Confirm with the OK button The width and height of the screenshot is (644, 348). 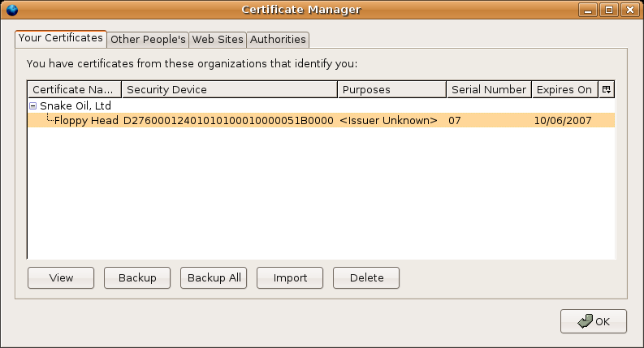click(x=593, y=321)
